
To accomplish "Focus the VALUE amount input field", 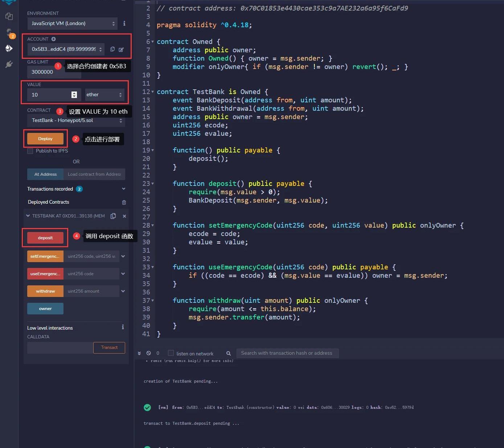I will coord(54,95).
